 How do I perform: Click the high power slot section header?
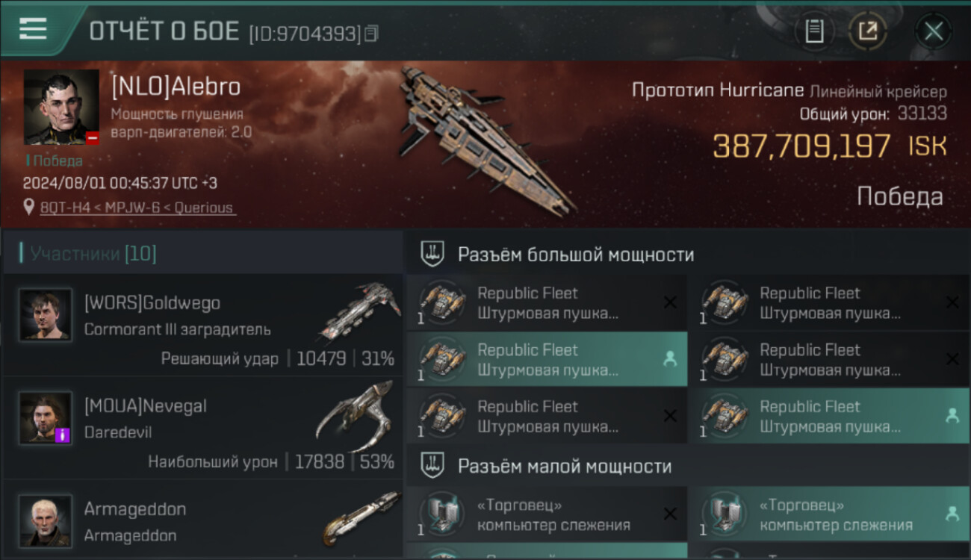pyautogui.click(x=688, y=255)
